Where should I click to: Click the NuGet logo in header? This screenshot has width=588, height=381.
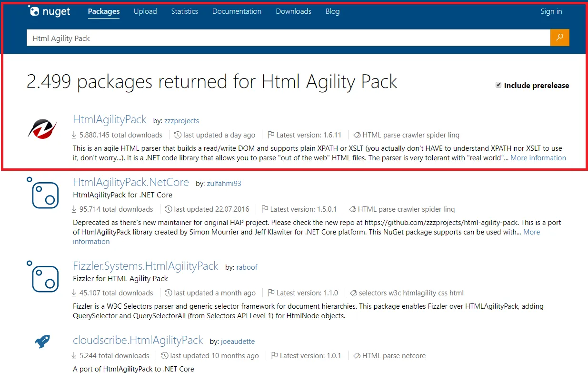49,11
